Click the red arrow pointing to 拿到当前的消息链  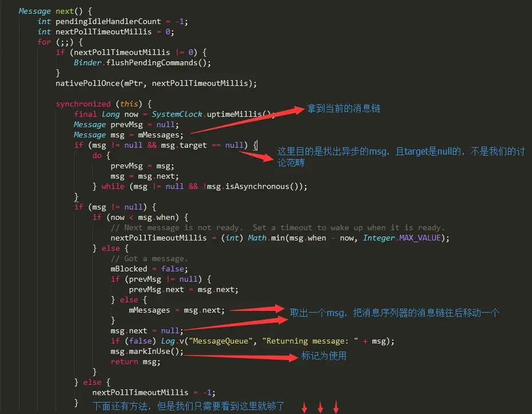pyautogui.click(x=247, y=120)
